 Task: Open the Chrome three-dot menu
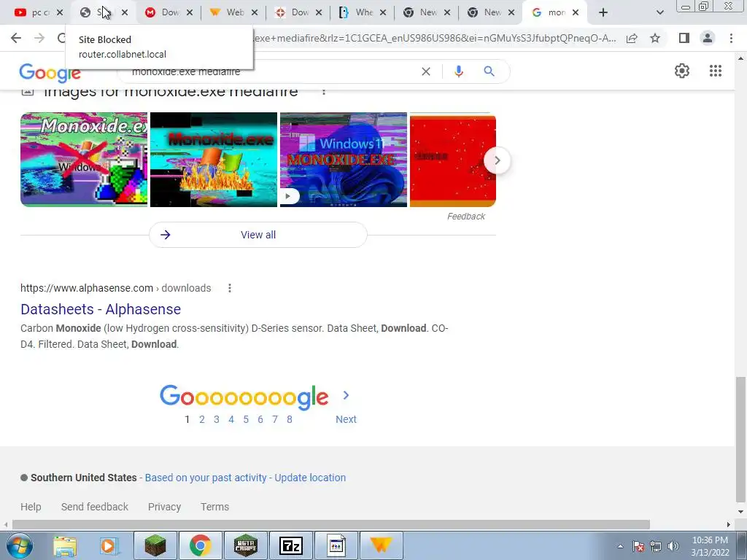point(731,38)
